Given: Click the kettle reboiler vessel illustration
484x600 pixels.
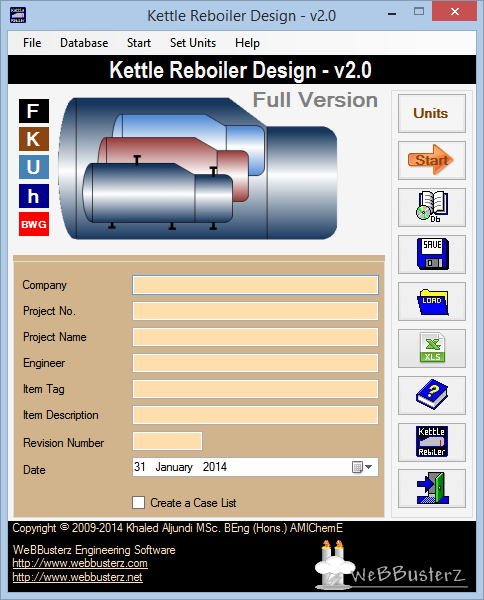Looking at the screenshot, I should (x=198, y=169).
